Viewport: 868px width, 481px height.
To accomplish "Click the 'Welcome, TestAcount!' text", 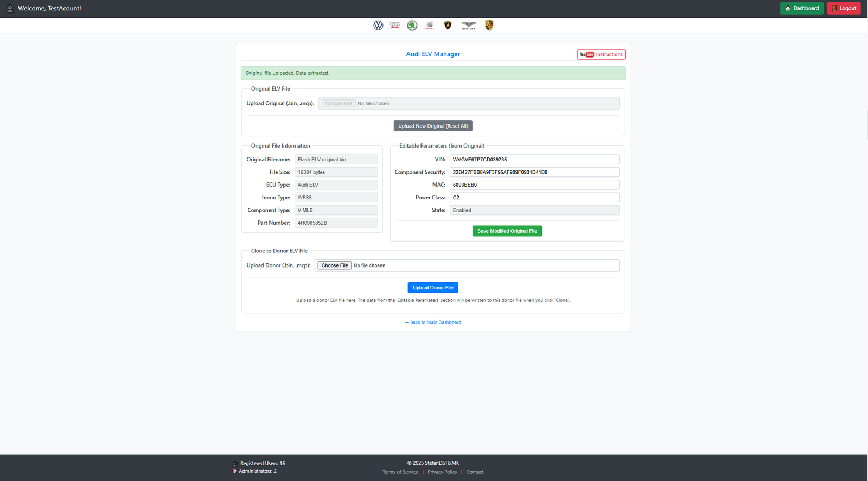I will tap(49, 8).
